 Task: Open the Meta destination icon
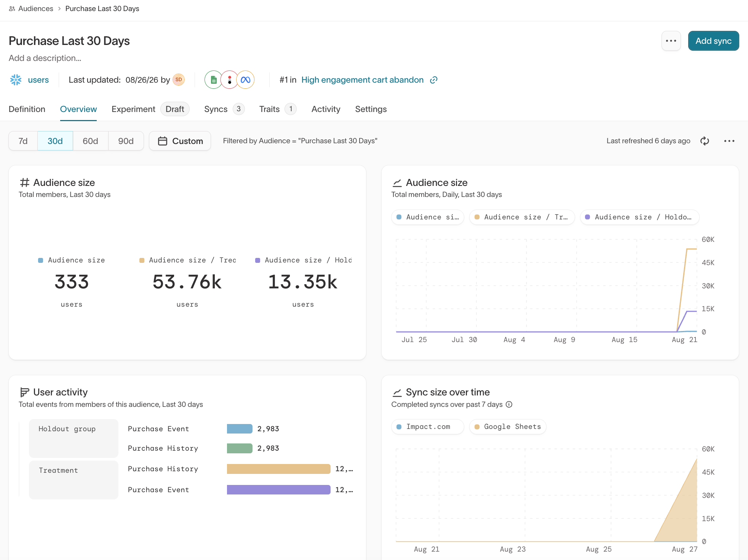pyautogui.click(x=246, y=80)
